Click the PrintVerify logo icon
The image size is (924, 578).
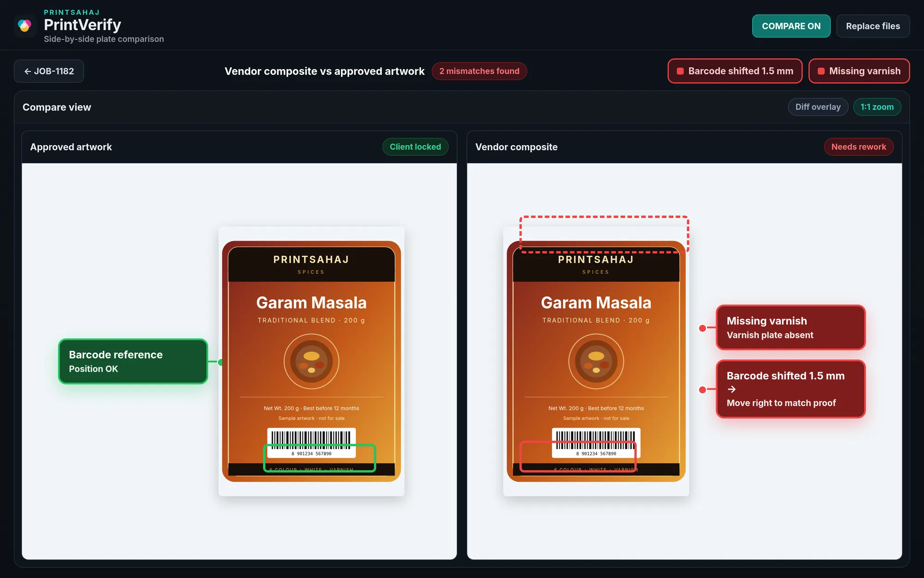coord(25,25)
